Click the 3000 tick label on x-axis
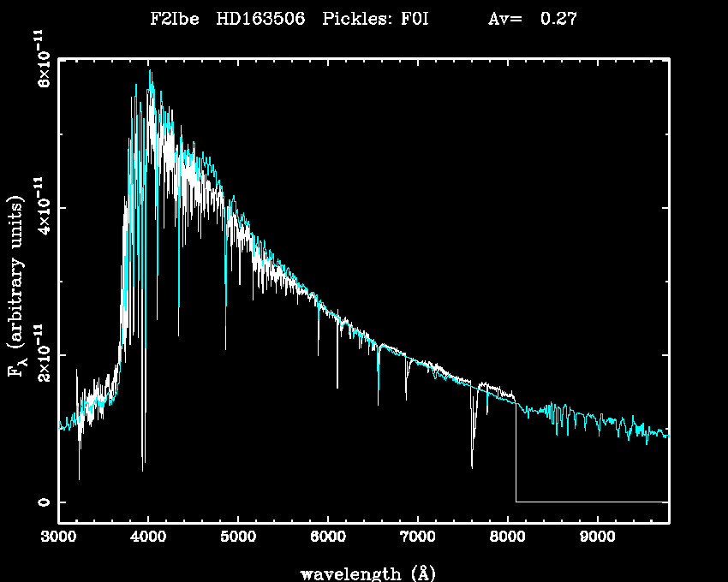The width and height of the screenshot is (728, 582). (x=58, y=537)
